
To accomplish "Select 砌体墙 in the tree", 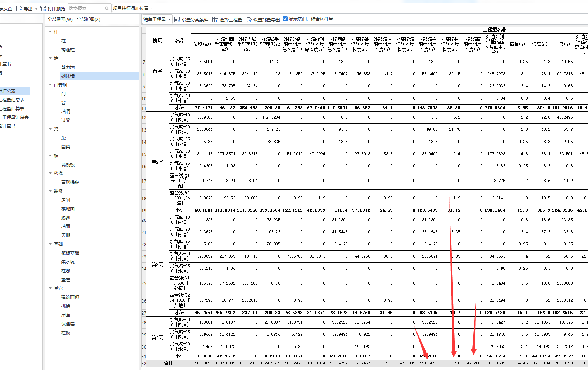I will (x=68, y=76).
